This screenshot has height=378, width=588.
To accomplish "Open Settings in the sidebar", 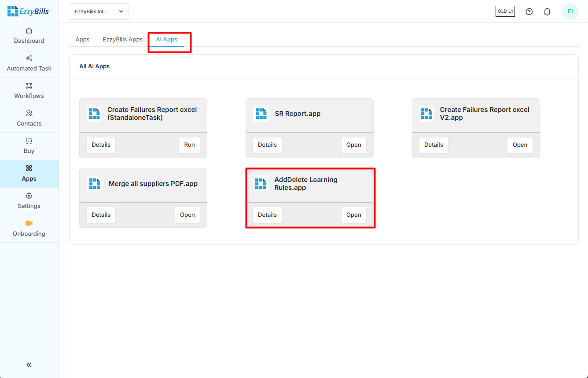I will point(29,201).
